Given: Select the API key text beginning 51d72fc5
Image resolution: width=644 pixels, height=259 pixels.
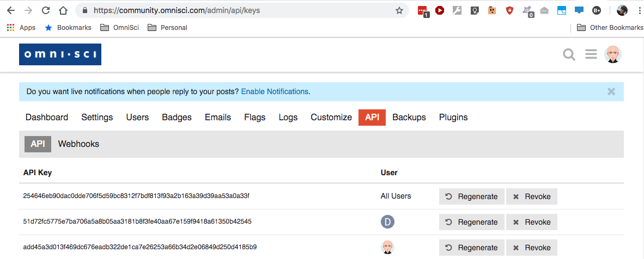Looking at the screenshot, I should point(137,221).
